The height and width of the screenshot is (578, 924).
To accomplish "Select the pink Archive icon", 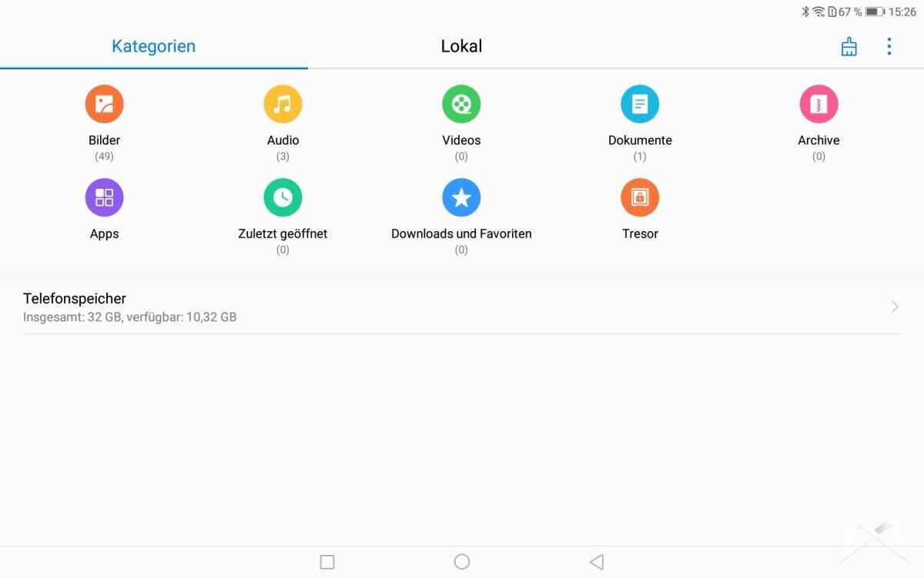I will [819, 104].
